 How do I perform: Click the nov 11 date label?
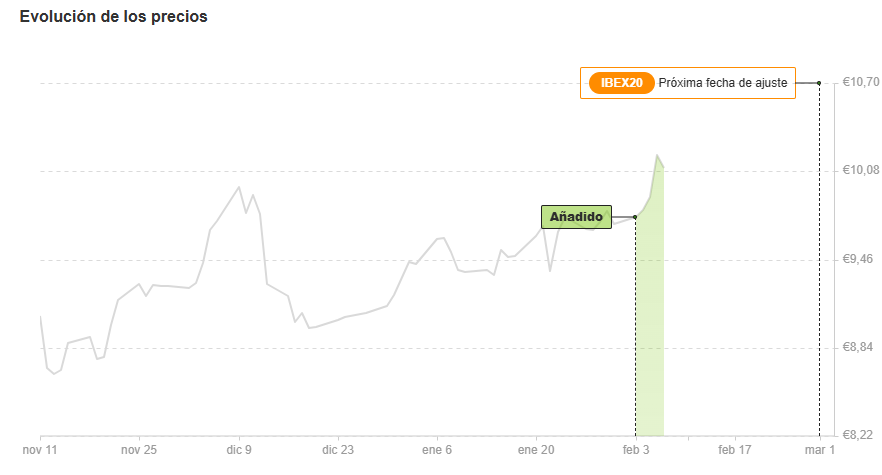40,450
